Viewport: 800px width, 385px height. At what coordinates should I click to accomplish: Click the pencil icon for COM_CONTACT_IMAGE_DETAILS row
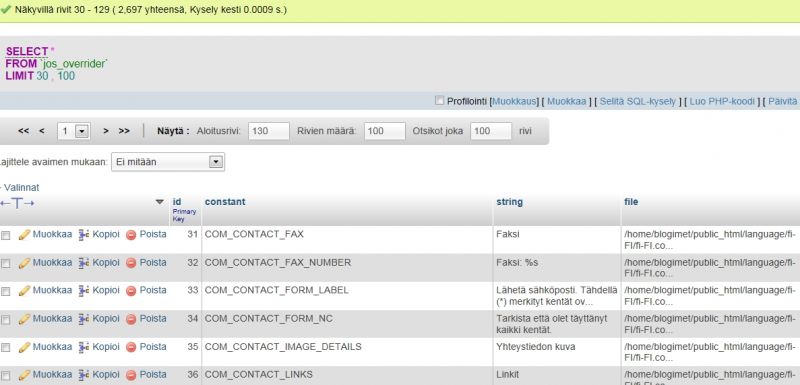[x=24, y=347]
